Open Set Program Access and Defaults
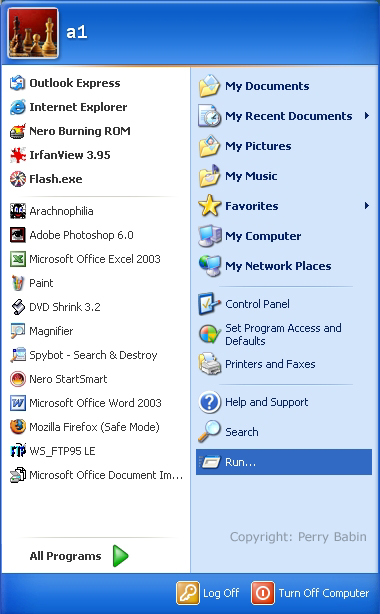380x614 pixels. [284, 334]
